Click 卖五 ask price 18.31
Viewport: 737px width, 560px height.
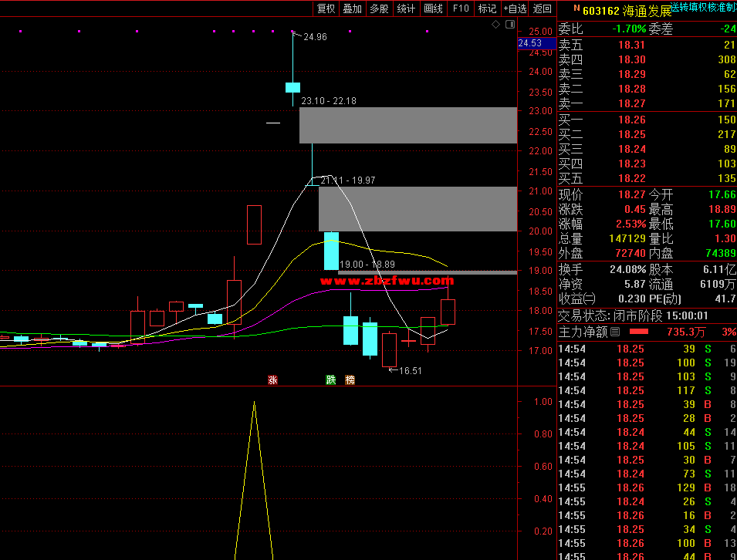tap(632, 45)
